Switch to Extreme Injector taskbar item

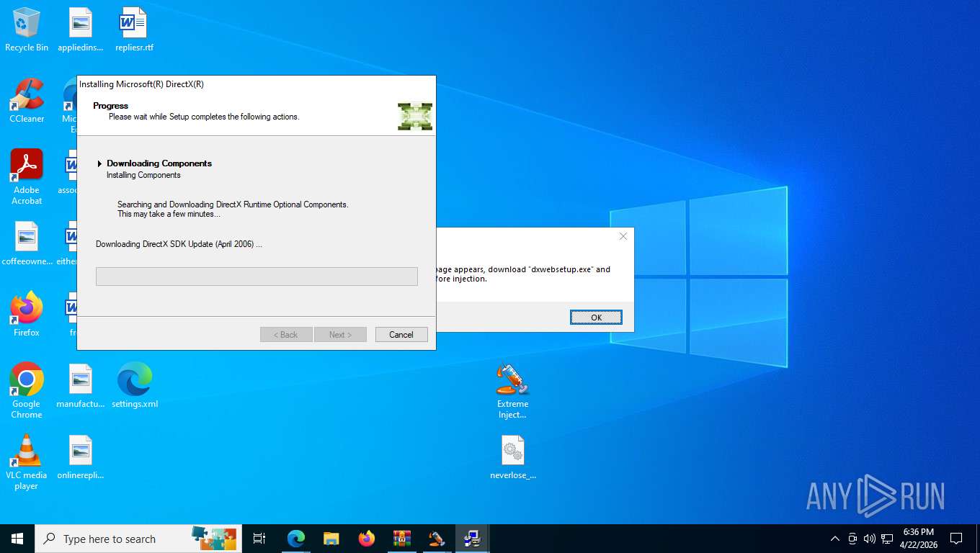pyautogui.click(x=437, y=539)
